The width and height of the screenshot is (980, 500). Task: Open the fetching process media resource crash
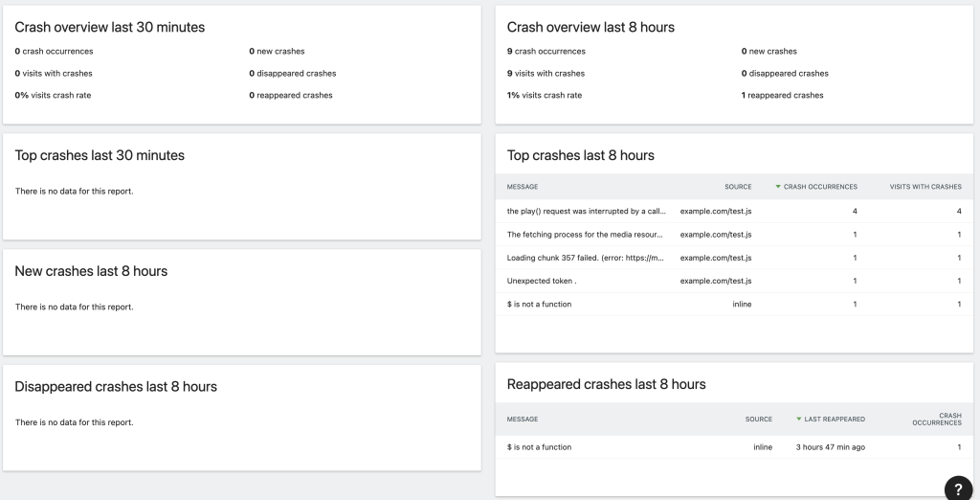tap(586, 234)
